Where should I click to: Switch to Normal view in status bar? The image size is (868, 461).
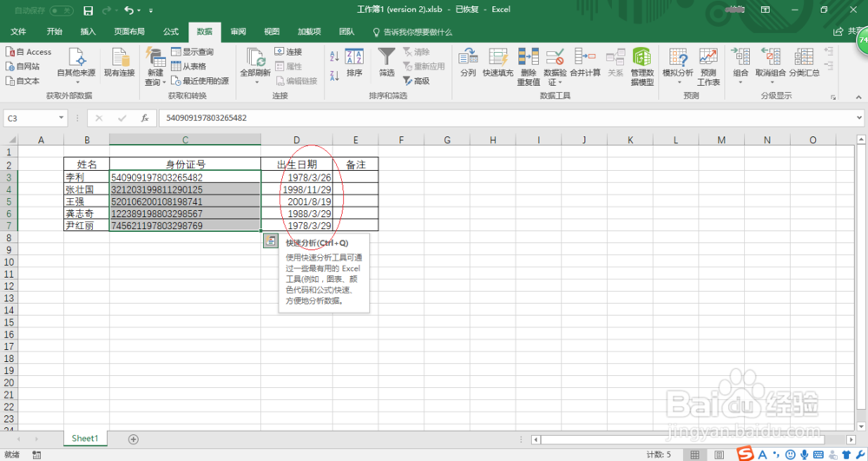pos(694,455)
